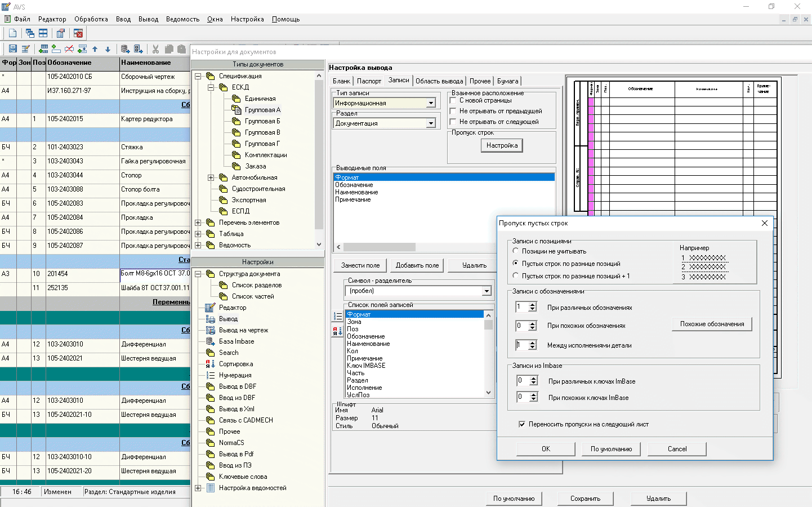Click 'OK' in the Пропуск пустых строк dialog
The width and height of the screenshot is (812, 507).
(546, 449)
